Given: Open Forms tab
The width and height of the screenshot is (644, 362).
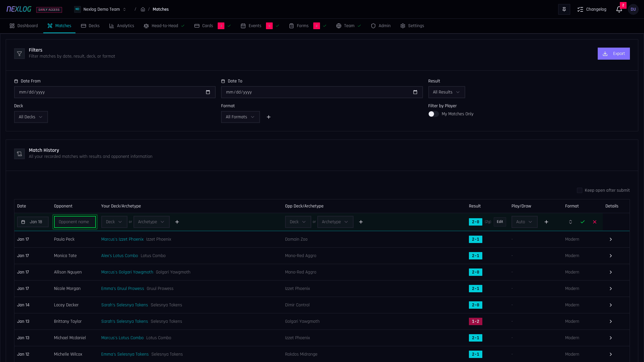Looking at the screenshot, I should [x=308, y=26].
